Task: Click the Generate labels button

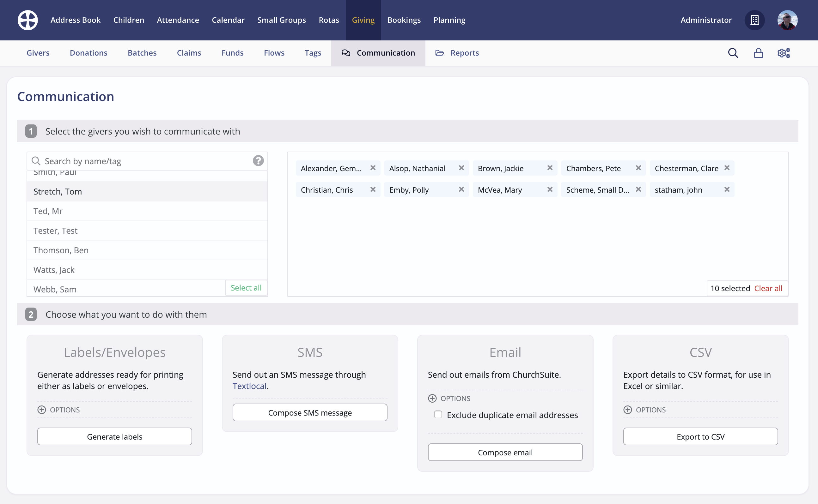Action: (114, 436)
